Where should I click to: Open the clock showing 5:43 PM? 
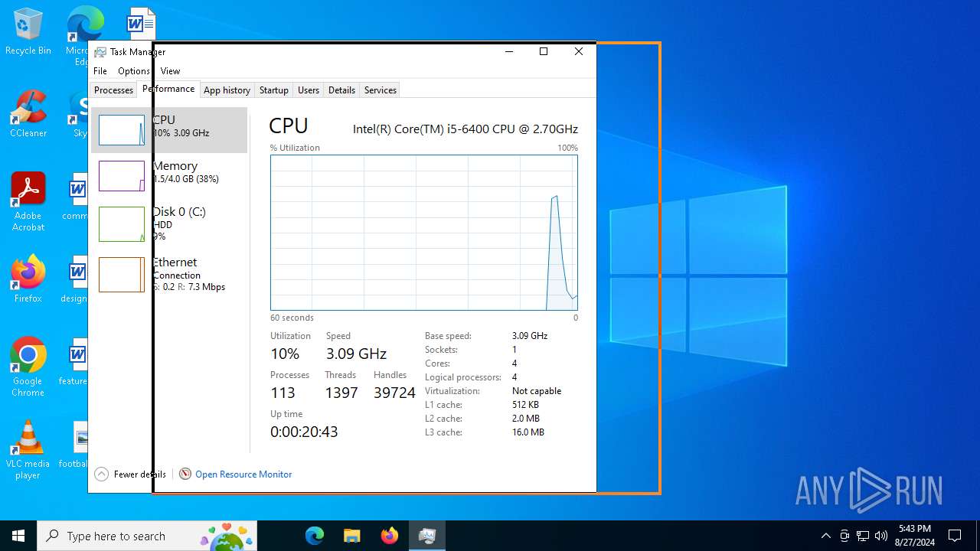click(915, 536)
